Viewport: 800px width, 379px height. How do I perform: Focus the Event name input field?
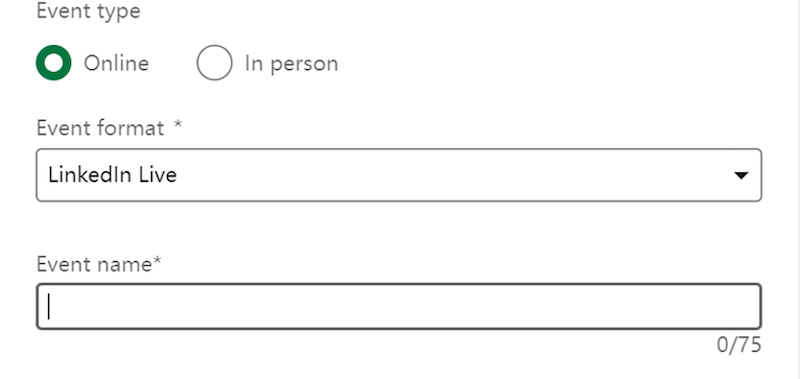(399, 306)
